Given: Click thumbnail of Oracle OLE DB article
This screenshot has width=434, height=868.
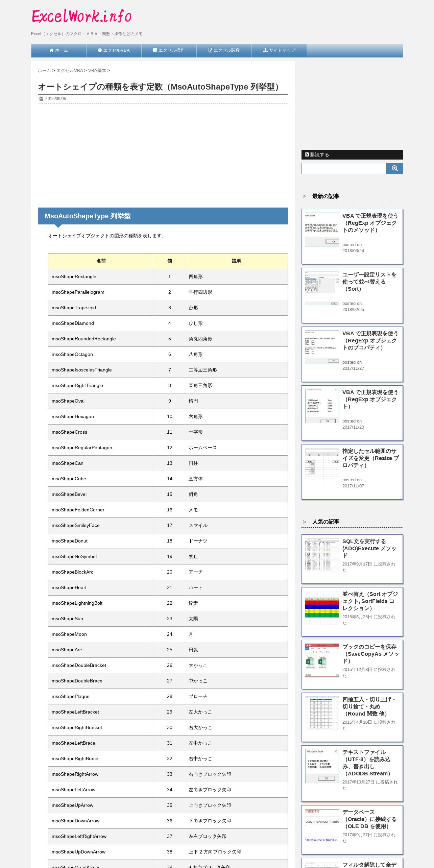Looking at the screenshot, I should click(x=322, y=826).
